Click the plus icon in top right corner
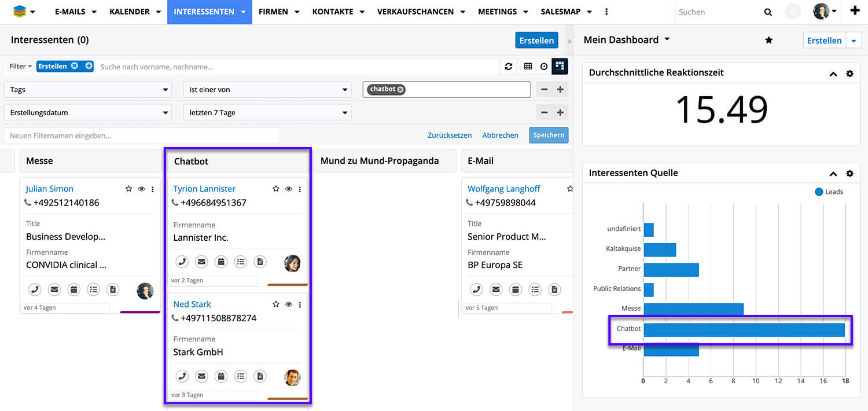This screenshot has height=411, width=868. [855, 11]
